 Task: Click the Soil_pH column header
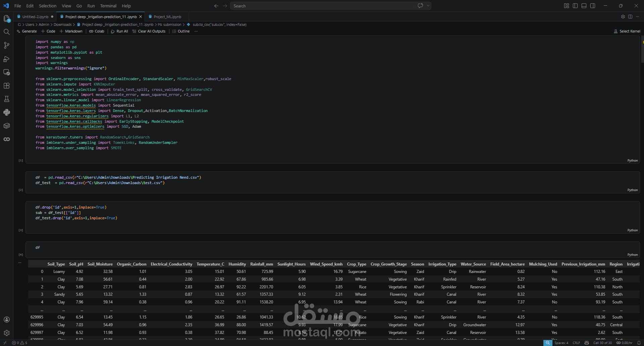[x=76, y=264]
